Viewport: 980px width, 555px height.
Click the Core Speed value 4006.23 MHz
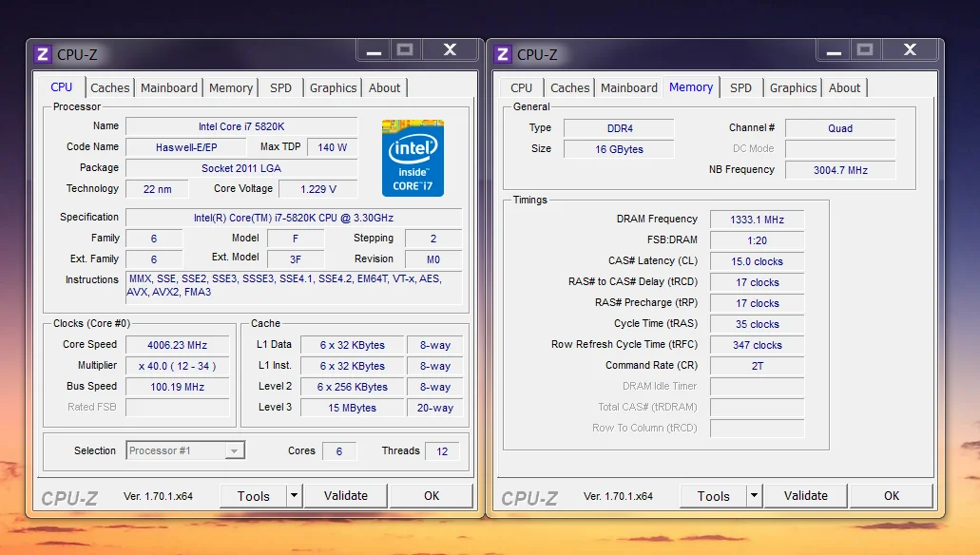[178, 345]
